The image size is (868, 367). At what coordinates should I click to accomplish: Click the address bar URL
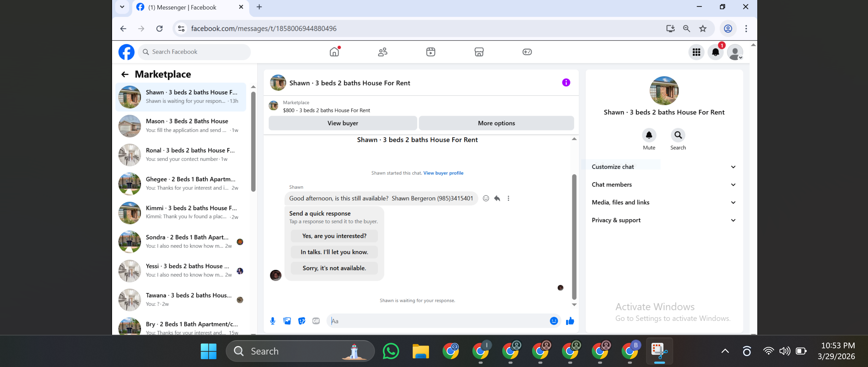pos(263,29)
